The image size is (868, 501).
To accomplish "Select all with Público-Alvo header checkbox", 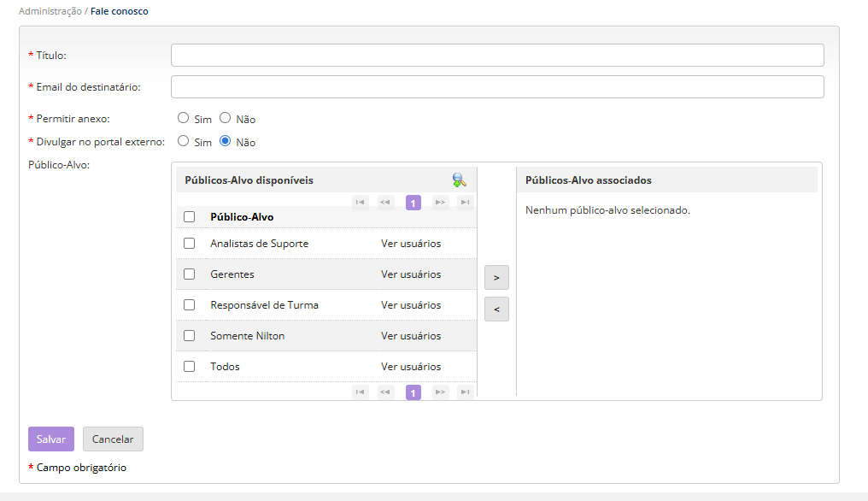I will pyautogui.click(x=190, y=217).
